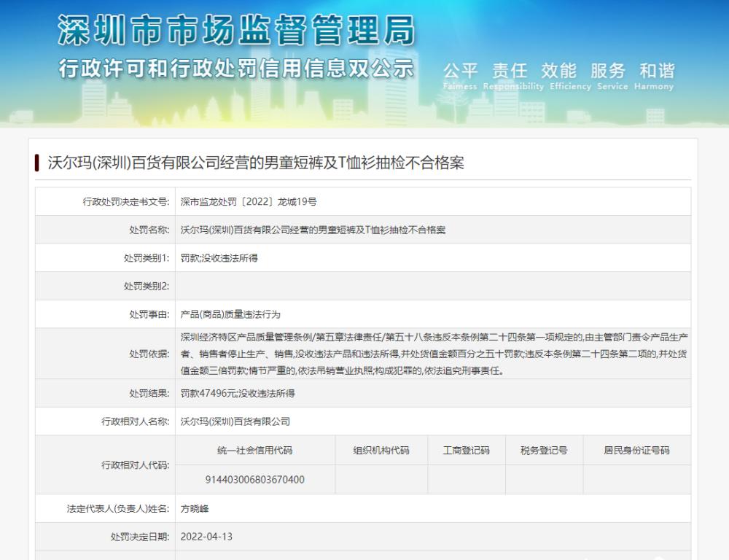Image resolution: width=729 pixels, height=560 pixels.
Task: Click the 处罚类别1 label
Action: tap(147, 258)
